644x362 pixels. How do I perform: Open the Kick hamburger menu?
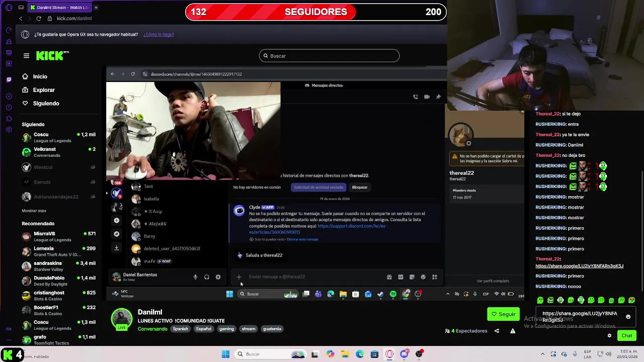click(x=26, y=56)
